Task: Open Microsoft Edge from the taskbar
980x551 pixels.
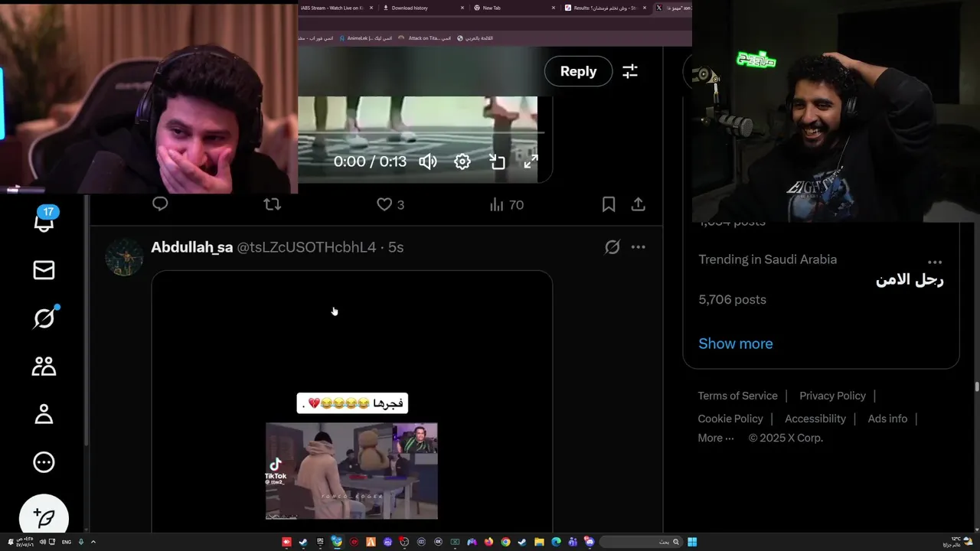Action: 557,542
